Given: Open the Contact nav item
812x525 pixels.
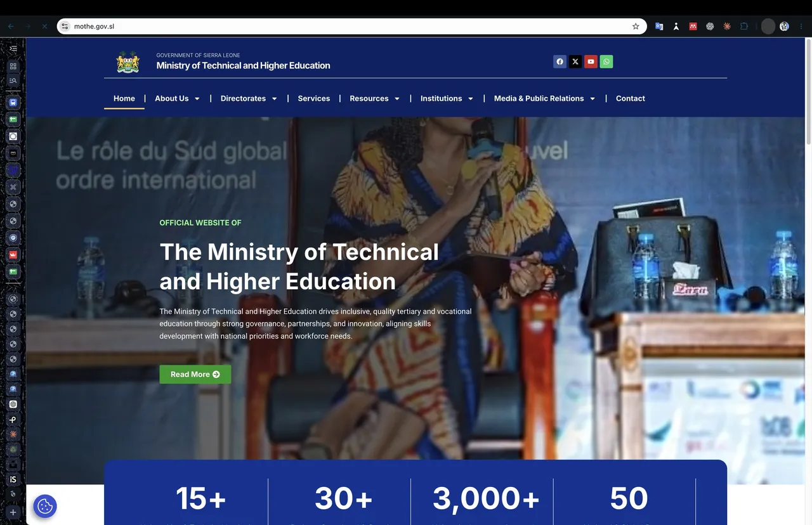Looking at the screenshot, I should click(631, 98).
